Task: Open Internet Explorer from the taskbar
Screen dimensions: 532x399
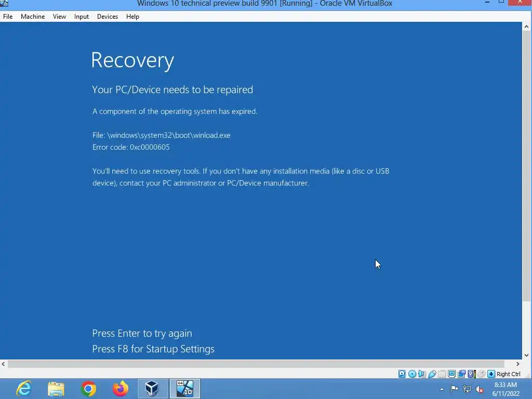Action: point(24,389)
